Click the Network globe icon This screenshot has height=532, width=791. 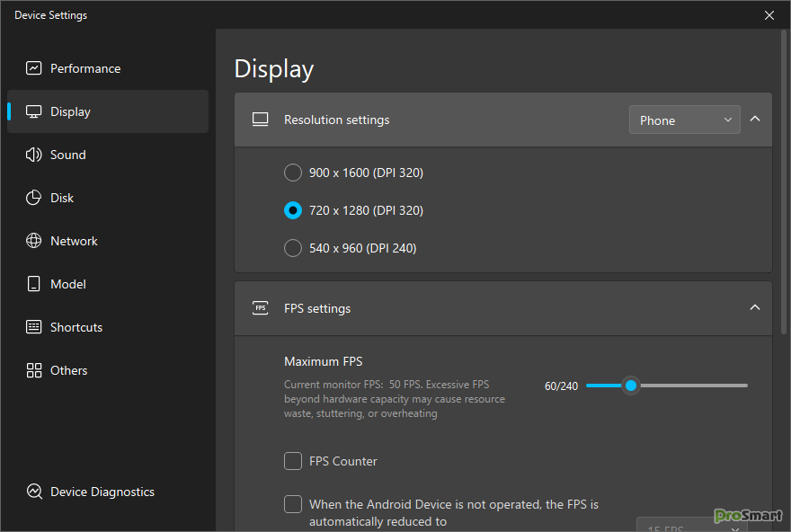coord(34,241)
